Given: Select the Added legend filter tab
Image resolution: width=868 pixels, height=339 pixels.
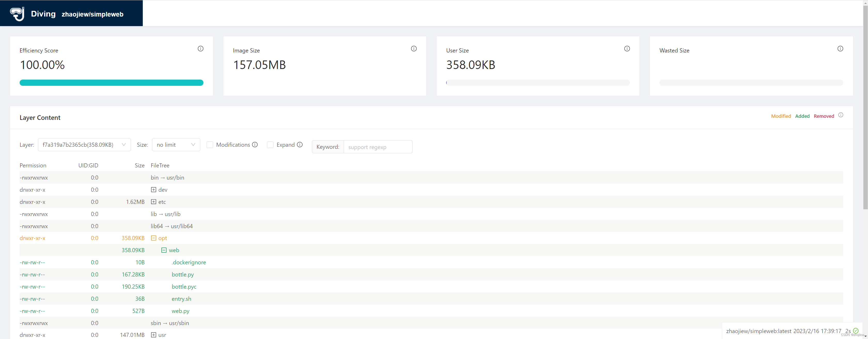Looking at the screenshot, I should [x=803, y=116].
